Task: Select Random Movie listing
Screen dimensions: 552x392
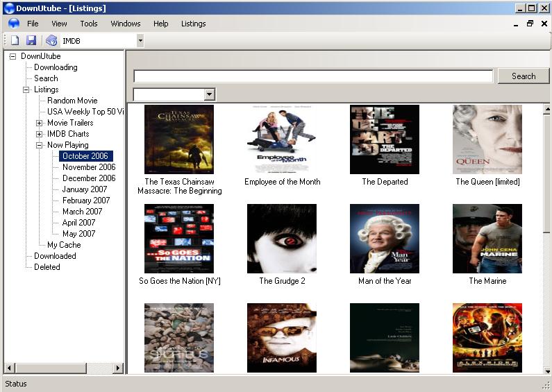Action: 72,101
